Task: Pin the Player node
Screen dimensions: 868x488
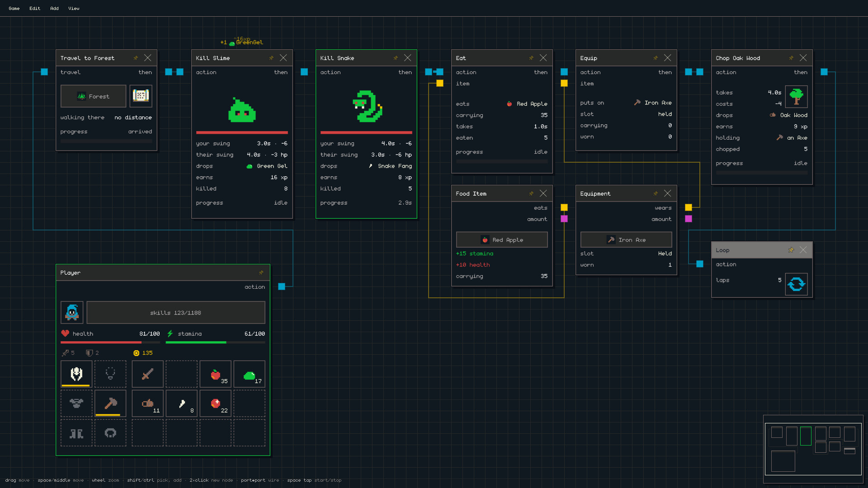Action: (x=261, y=272)
